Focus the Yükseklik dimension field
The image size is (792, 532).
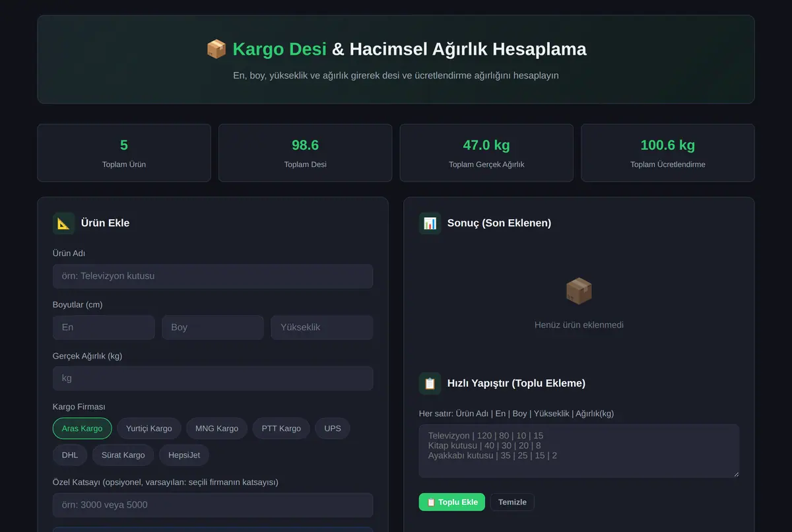[x=322, y=327]
